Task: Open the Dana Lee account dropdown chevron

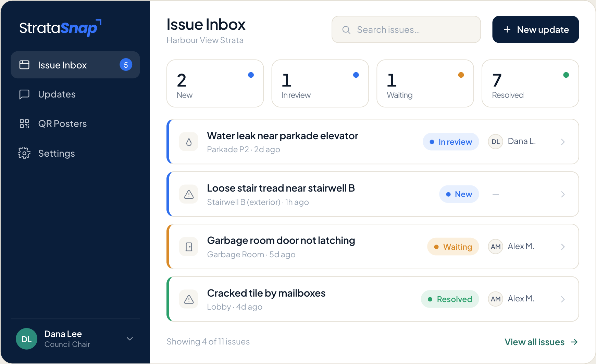Action: point(129,339)
